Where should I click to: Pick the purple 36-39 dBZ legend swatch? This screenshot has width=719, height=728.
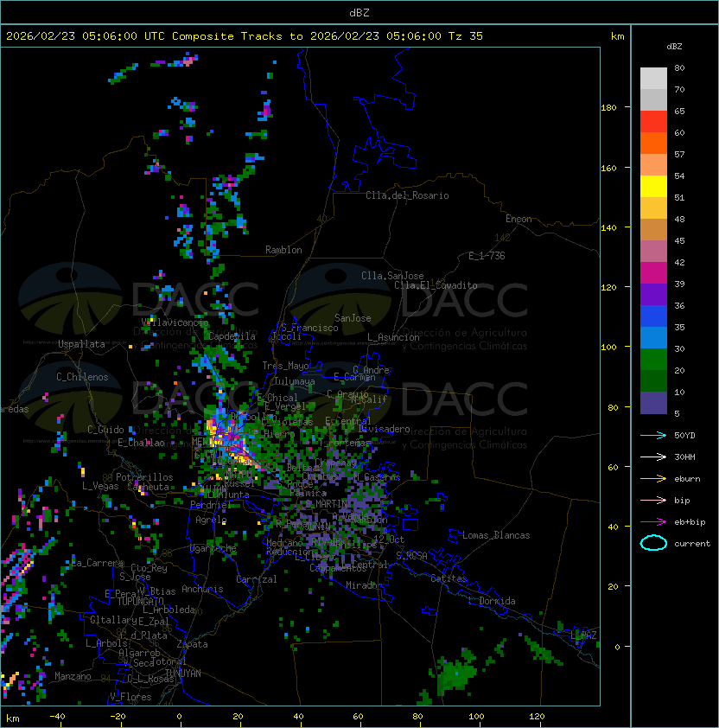653,294
